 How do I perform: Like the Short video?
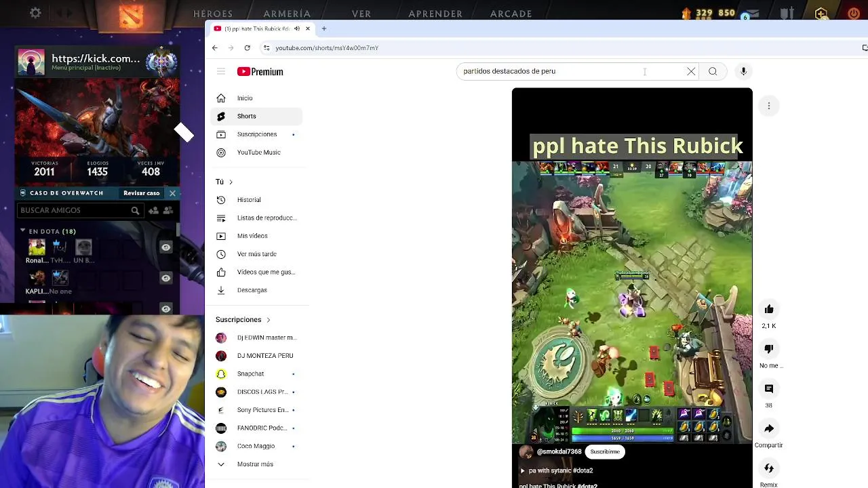point(769,309)
